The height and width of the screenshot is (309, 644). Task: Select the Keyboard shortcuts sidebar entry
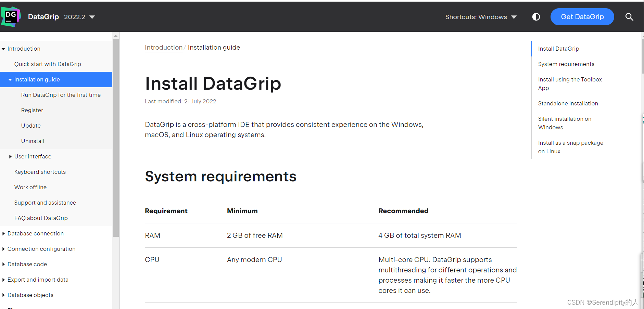(40, 171)
